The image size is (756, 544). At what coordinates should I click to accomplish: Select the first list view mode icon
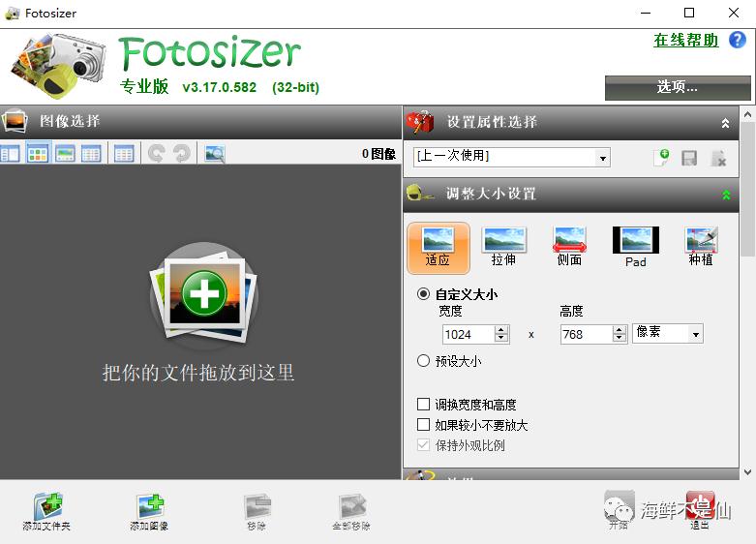point(10,154)
